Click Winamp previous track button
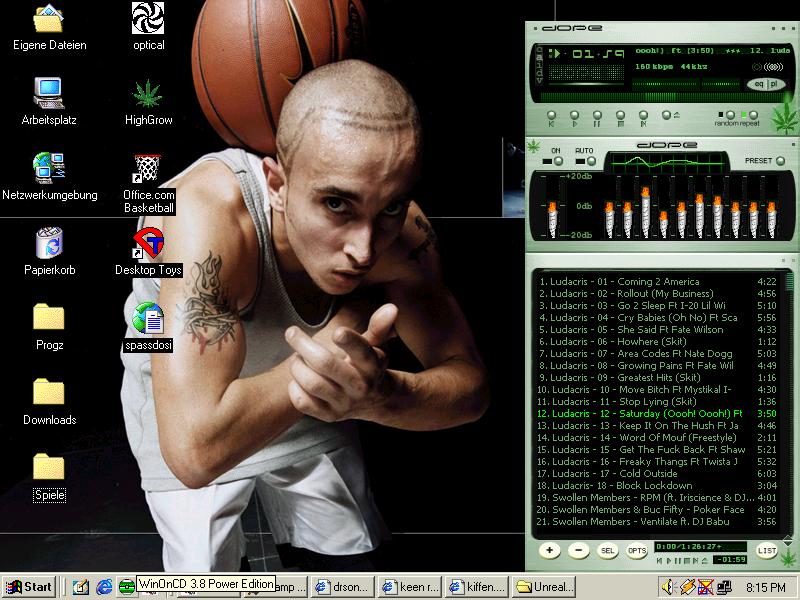This screenshot has width=800, height=600. (551, 116)
